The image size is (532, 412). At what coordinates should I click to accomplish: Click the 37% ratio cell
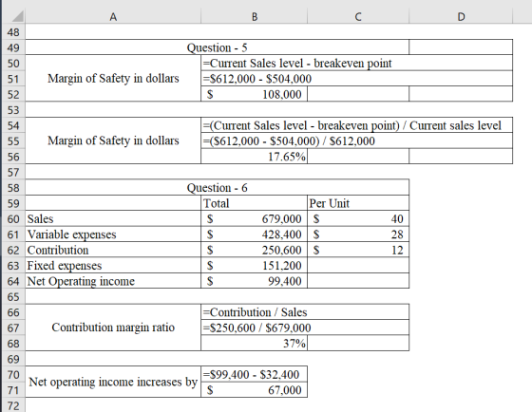tap(255, 343)
